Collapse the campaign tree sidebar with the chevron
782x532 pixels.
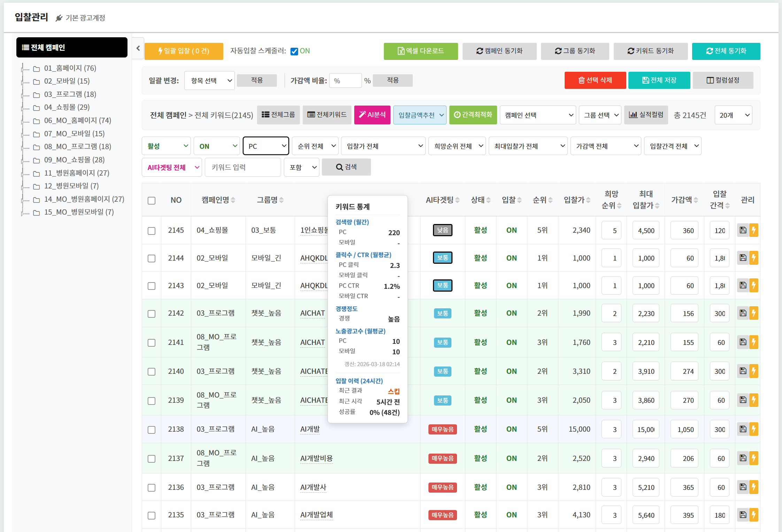(138, 48)
